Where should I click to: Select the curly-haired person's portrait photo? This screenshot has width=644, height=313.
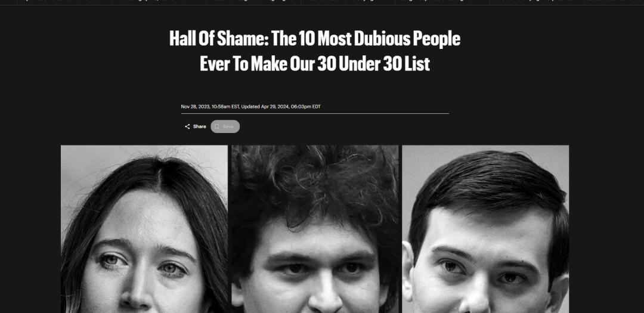click(315, 229)
